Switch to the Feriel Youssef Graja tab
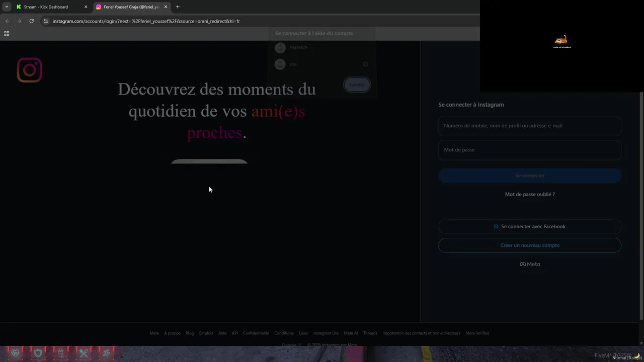The image size is (644, 362). point(131,7)
